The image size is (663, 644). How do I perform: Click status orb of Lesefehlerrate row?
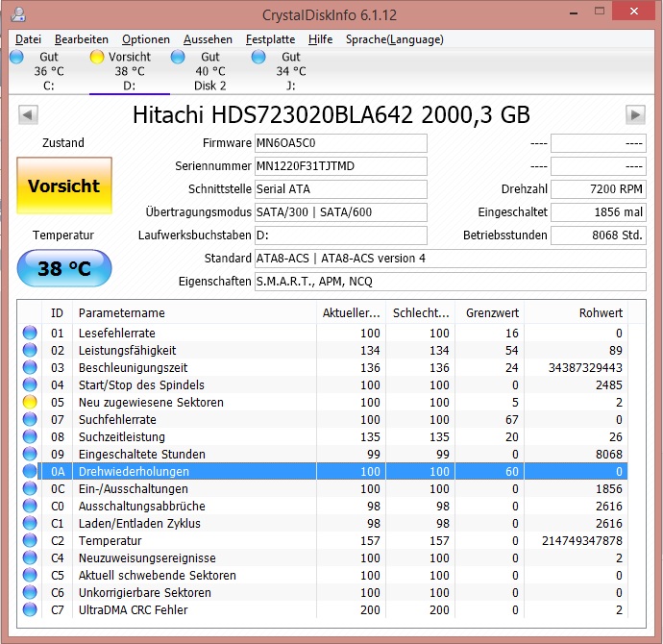coord(30,333)
